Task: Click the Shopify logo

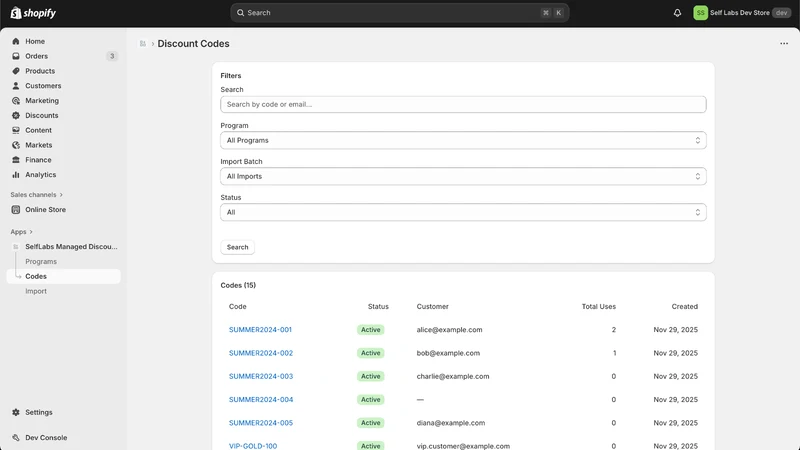Action: [33, 13]
